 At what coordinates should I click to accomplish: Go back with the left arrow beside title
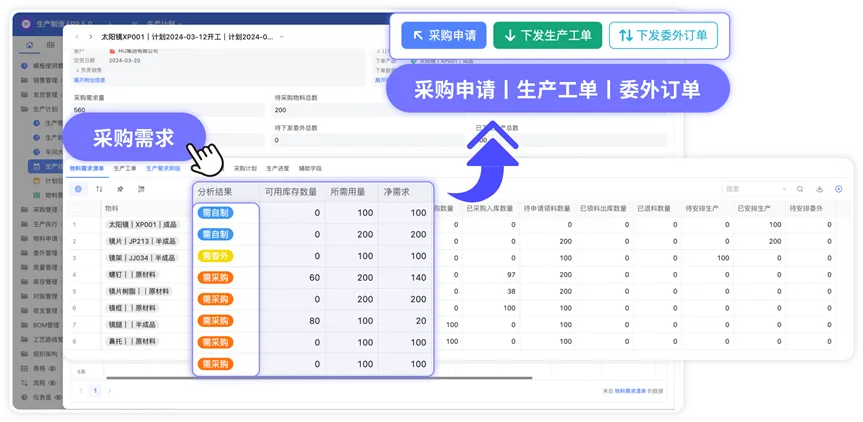(x=77, y=37)
